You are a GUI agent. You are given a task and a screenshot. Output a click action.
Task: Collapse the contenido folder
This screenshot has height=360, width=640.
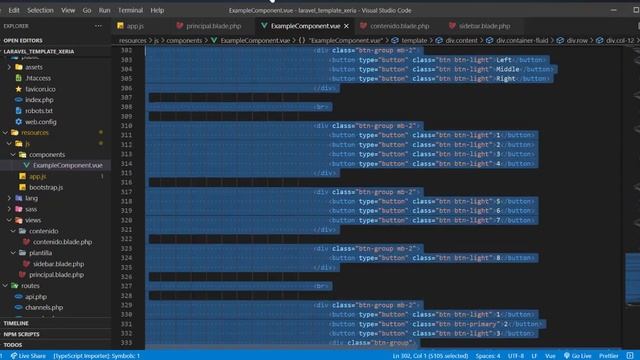click(43, 231)
